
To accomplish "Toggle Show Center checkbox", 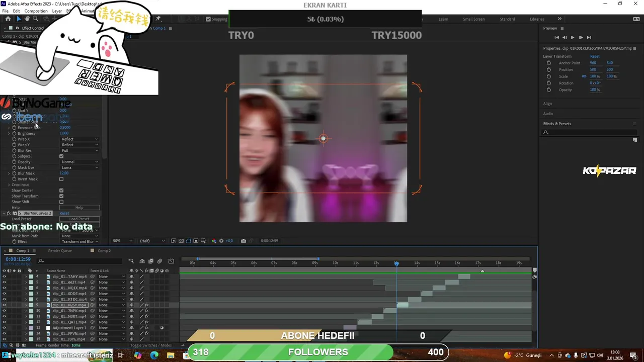I will click(x=61, y=191).
